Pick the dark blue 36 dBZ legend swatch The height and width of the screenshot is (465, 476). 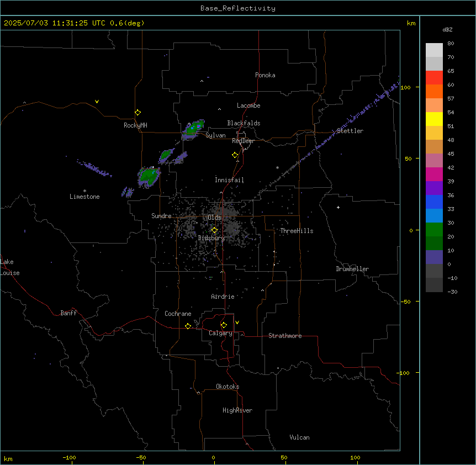point(434,202)
